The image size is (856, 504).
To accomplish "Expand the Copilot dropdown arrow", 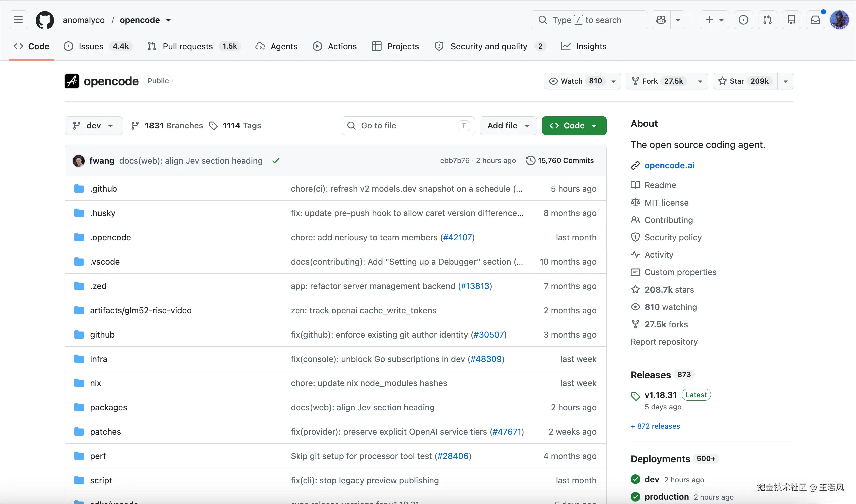I will [677, 20].
